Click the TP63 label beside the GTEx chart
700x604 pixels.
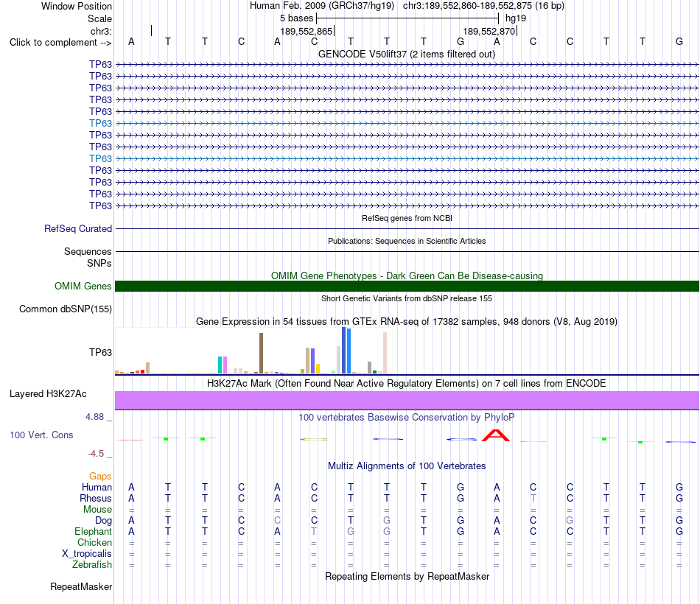tap(100, 352)
